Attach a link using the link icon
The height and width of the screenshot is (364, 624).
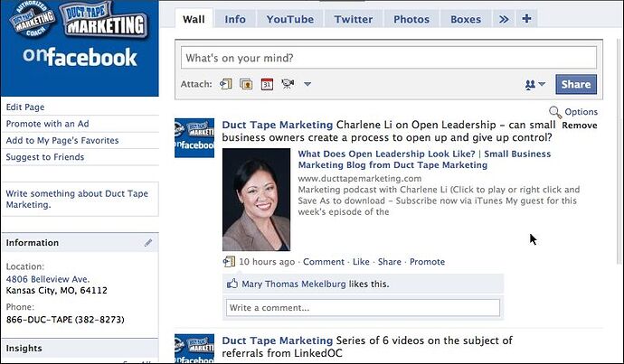(226, 84)
